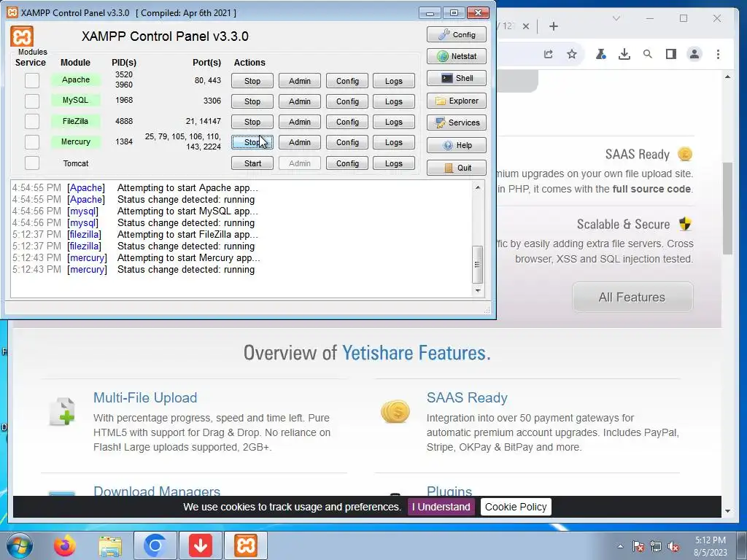View Mercury Logs

(x=393, y=142)
